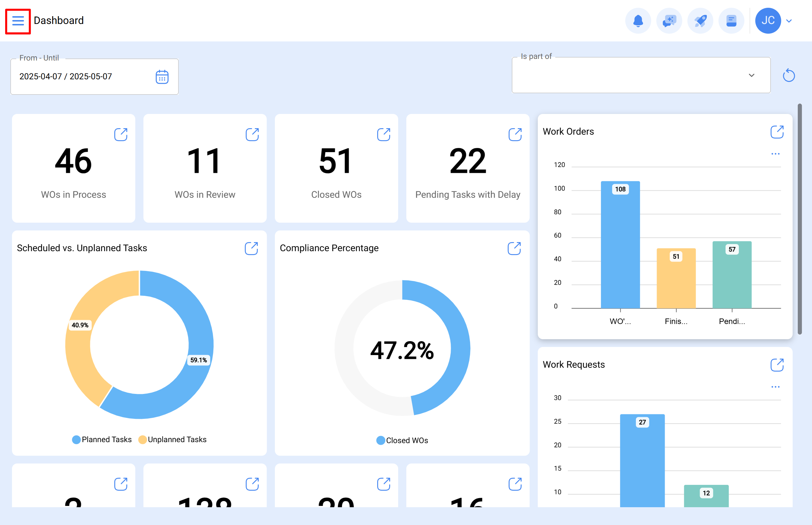The image size is (812, 525).
Task: Open the AI chat assistant icon
Action: 669,20
